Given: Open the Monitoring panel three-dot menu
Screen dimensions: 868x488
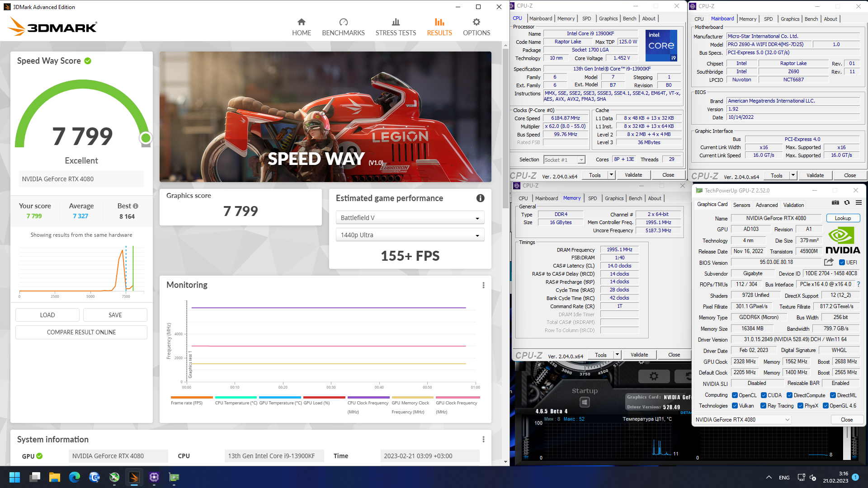Looking at the screenshot, I should point(483,285).
